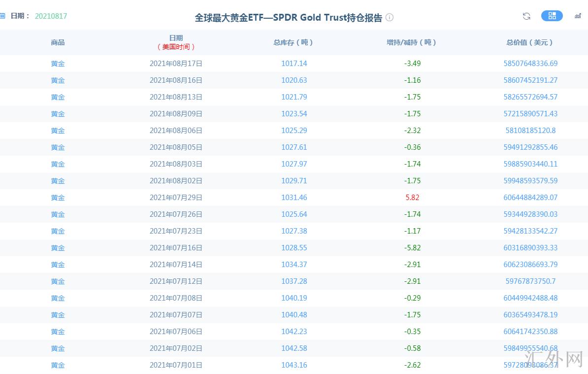
Task: Click the -5.82 change on 07月16日 row
Action: (412, 248)
